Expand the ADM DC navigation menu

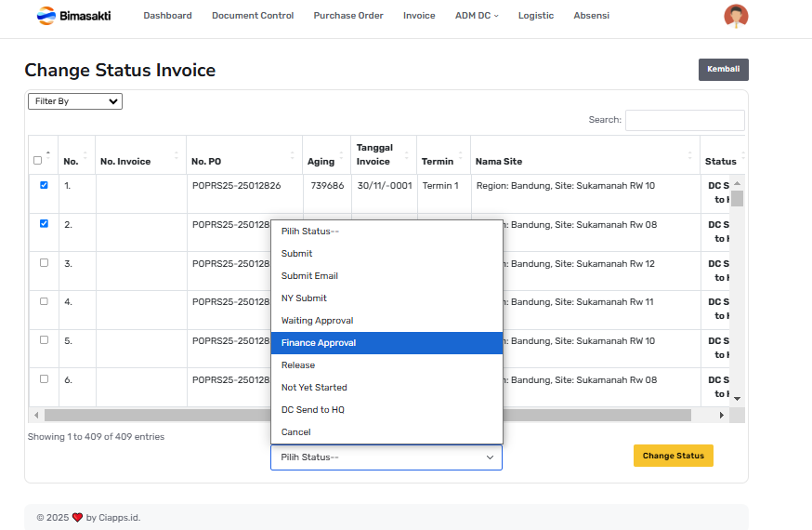coord(477,16)
